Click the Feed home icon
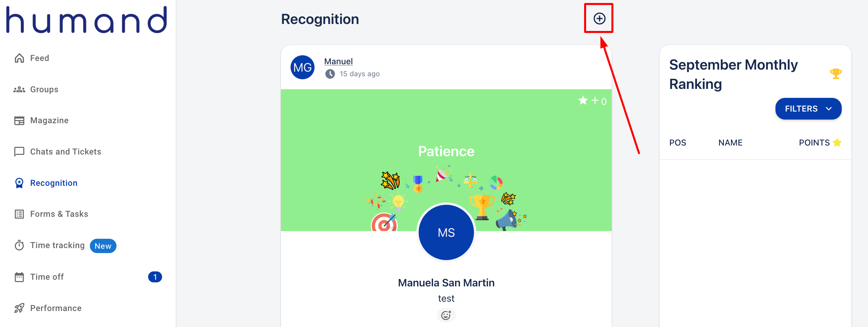 pos(19,58)
